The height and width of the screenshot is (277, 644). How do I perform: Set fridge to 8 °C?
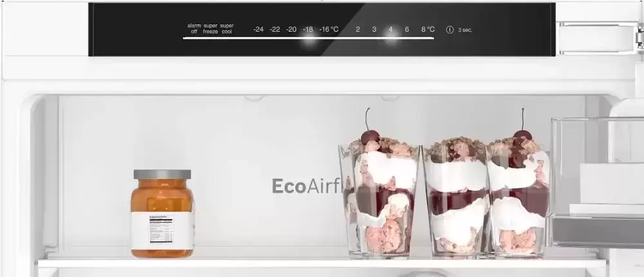click(428, 30)
